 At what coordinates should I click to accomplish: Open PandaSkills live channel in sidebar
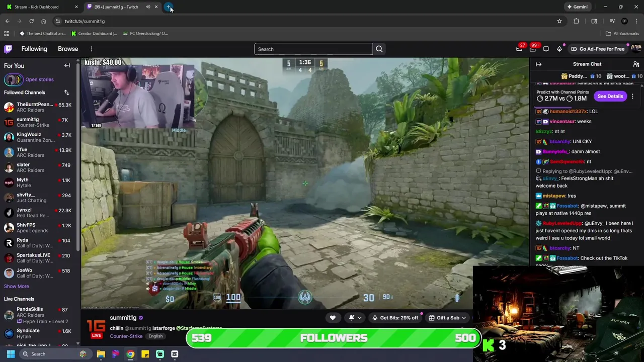point(38,315)
